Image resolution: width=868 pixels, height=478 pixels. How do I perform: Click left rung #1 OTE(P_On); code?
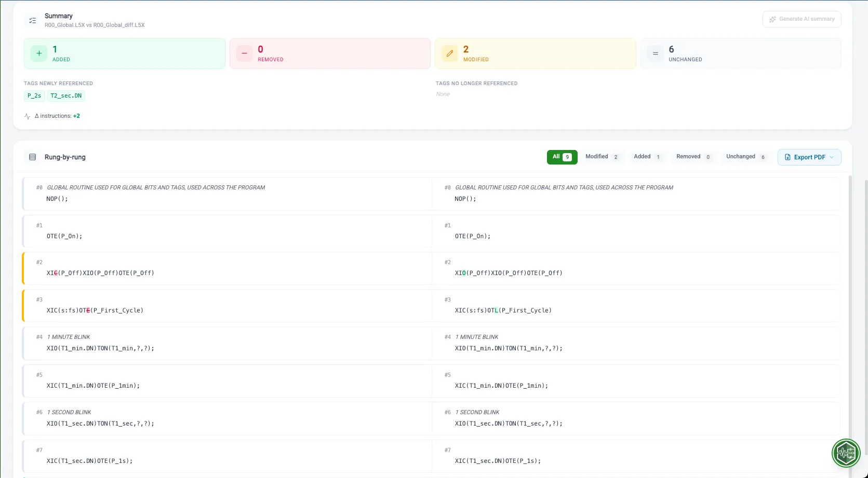tap(64, 236)
